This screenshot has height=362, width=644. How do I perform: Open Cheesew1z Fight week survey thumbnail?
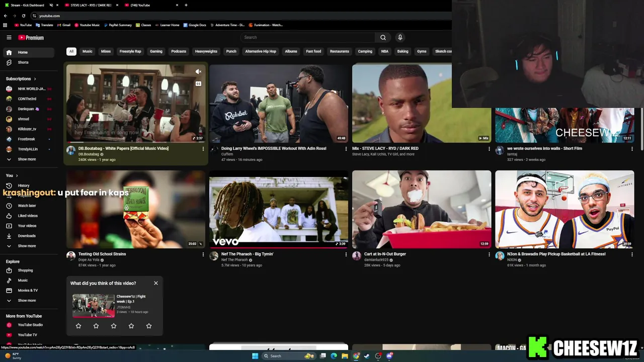point(93,305)
